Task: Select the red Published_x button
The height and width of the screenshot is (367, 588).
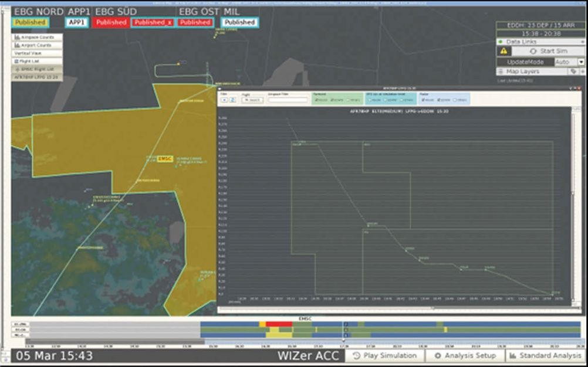Action: coord(153,22)
